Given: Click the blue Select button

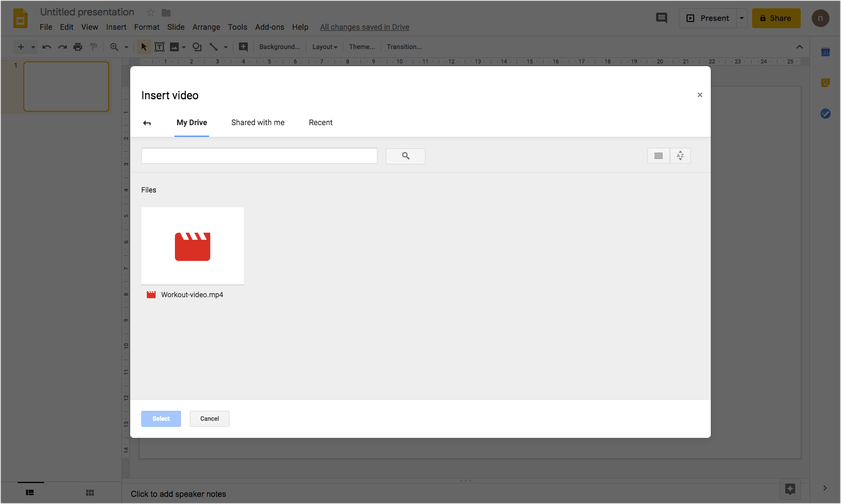Looking at the screenshot, I should coord(161,419).
